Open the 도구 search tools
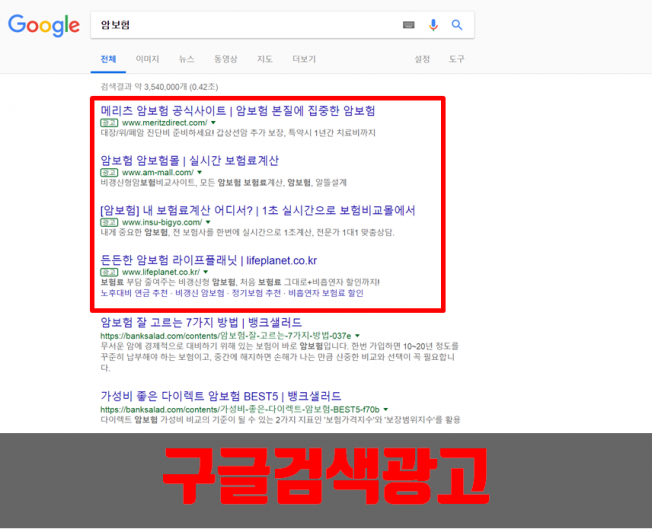 pos(456,59)
